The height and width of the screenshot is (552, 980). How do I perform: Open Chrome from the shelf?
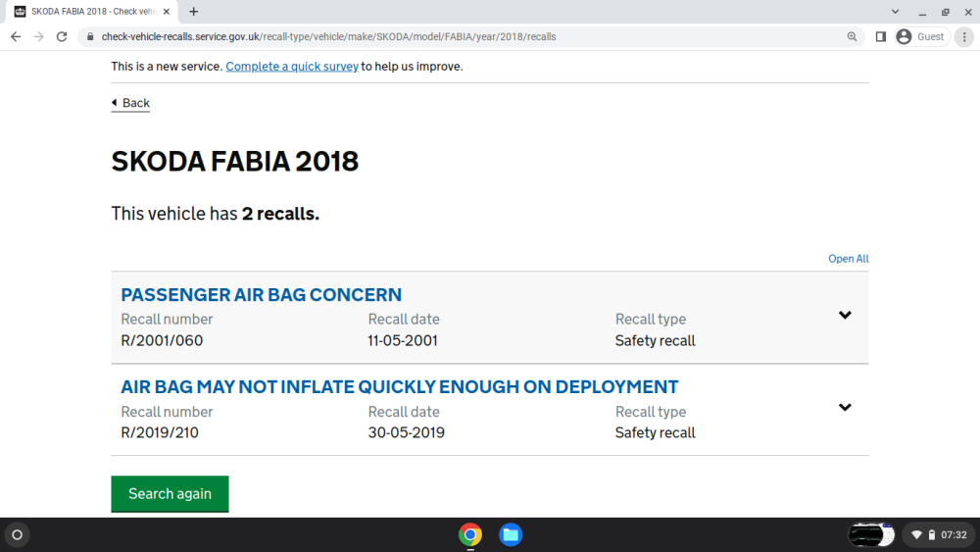point(470,535)
